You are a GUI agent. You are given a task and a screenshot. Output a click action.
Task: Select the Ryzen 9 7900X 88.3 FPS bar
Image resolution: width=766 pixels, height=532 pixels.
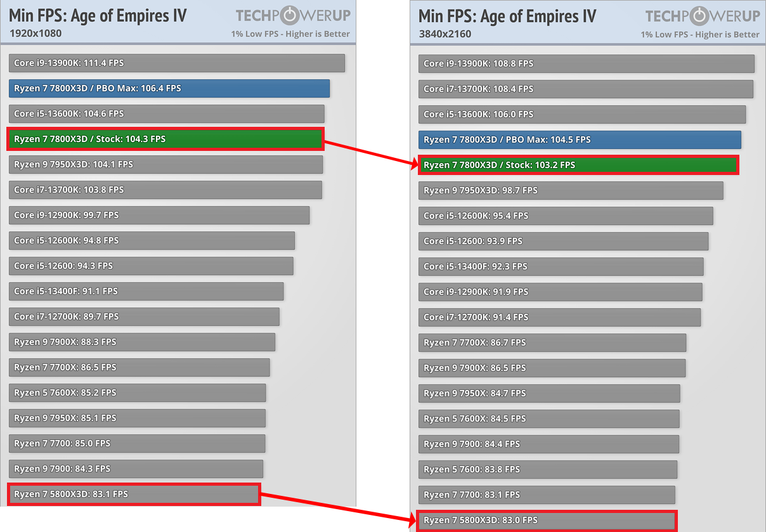tap(142, 342)
